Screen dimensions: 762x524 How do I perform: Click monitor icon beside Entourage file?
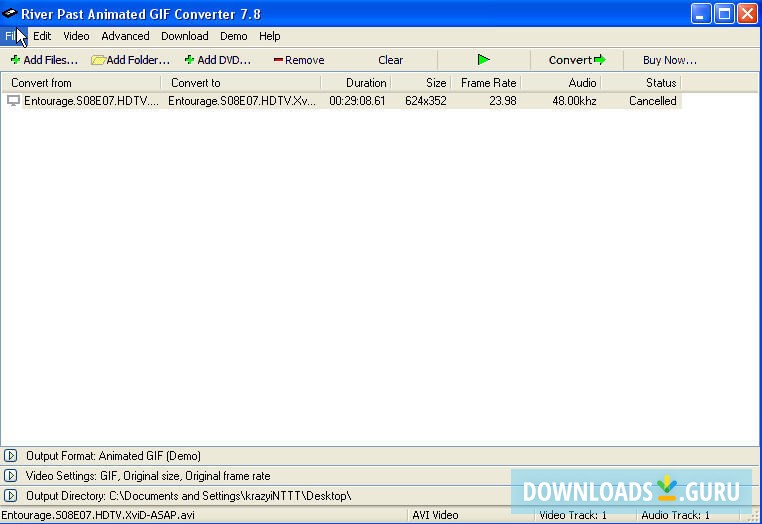point(13,101)
